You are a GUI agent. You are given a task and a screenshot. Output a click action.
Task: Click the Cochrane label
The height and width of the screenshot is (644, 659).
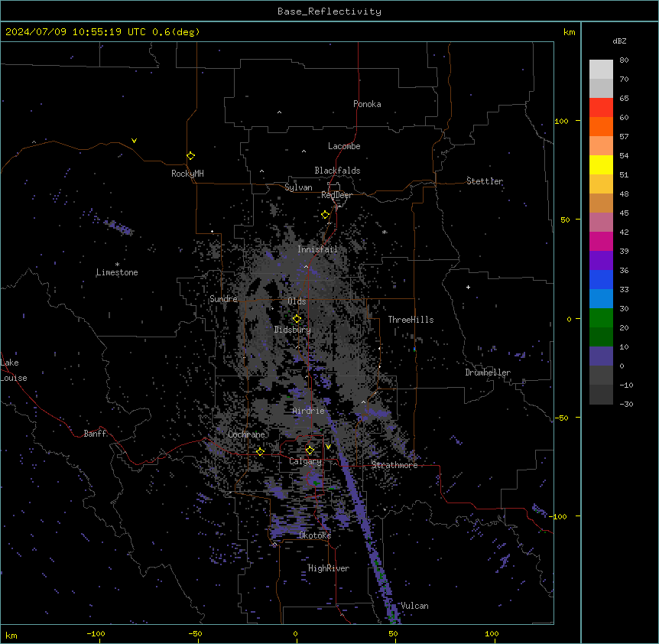click(x=246, y=434)
